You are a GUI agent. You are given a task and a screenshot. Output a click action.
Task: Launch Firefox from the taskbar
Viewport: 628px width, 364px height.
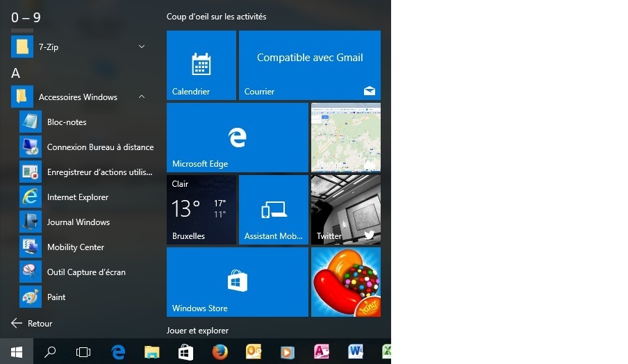point(220,352)
